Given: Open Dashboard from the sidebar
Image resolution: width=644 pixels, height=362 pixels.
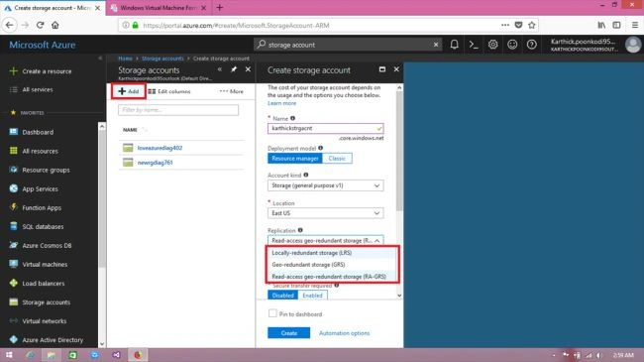Looking at the screenshot, I should click(x=38, y=132).
